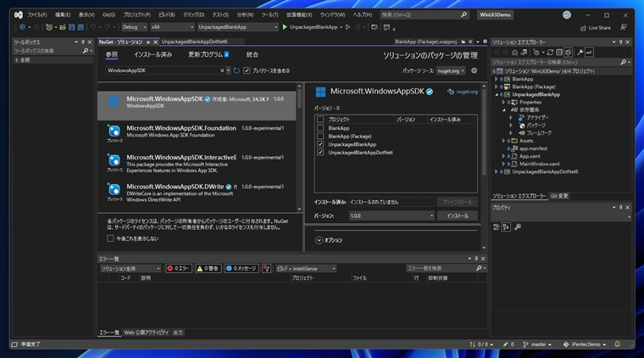The height and width of the screenshot is (358, 644).
Task: Click the Home icon in Solution Explorer toolbar
Action: point(514,53)
